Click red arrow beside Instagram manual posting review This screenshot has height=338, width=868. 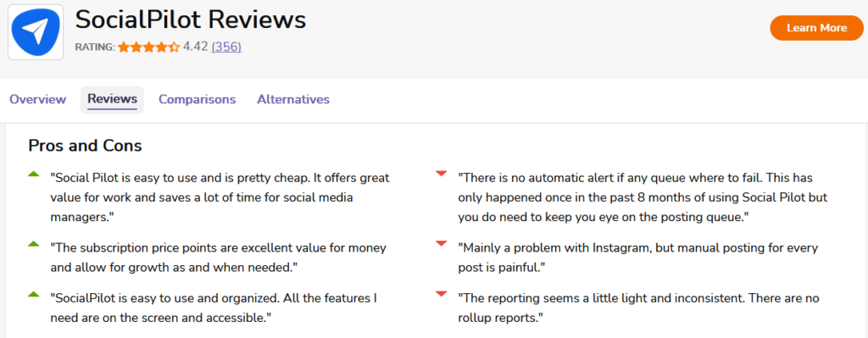[x=441, y=243]
